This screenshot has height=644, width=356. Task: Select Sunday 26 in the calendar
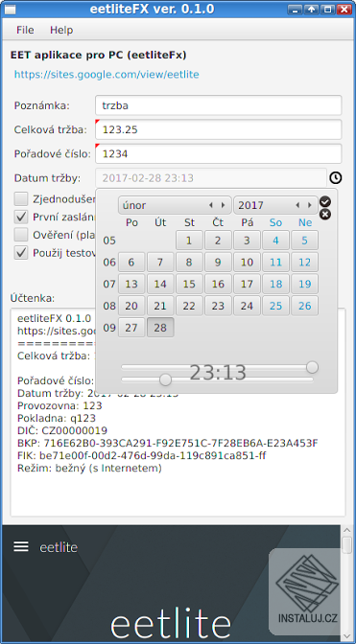point(304,306)
